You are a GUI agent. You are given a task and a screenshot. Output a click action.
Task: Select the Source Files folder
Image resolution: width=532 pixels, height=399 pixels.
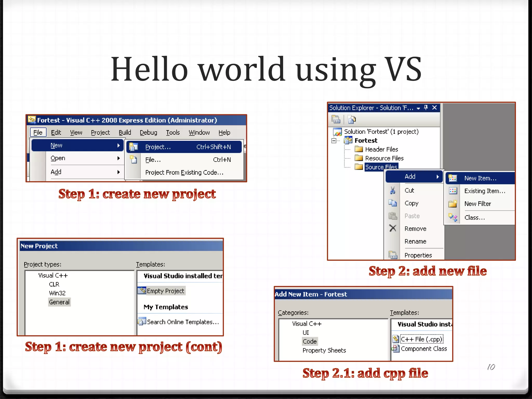381,167
